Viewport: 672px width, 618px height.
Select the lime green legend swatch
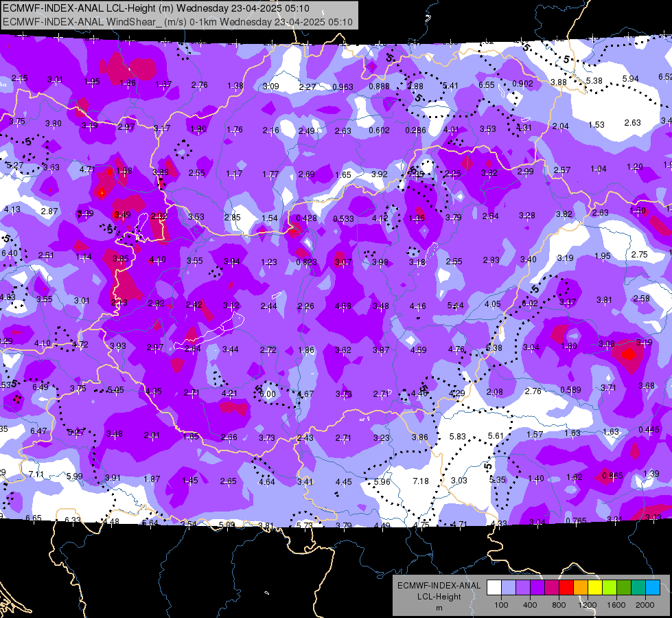(609, 588)
